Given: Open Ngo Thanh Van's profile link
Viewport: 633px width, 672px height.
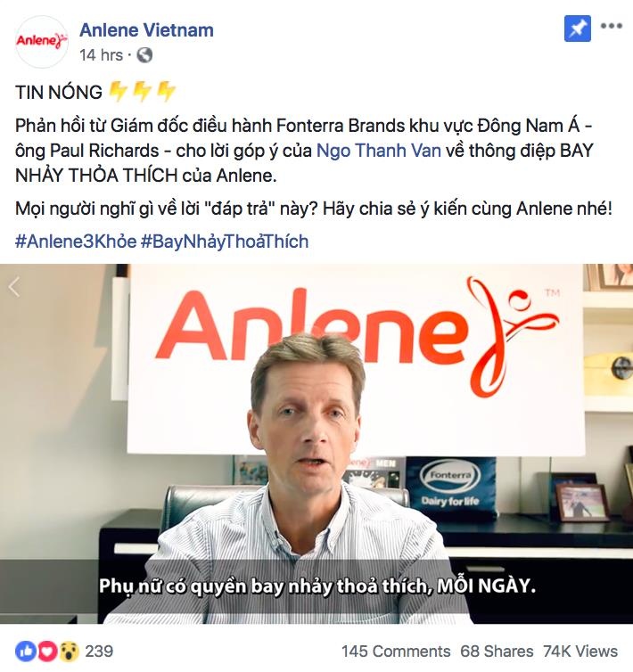Looking at the screenshot, I should pyautogui.click(x=379, y=151).
